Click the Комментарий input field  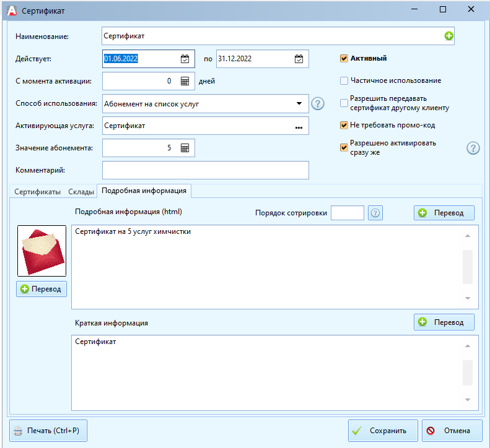coord(206,170)
